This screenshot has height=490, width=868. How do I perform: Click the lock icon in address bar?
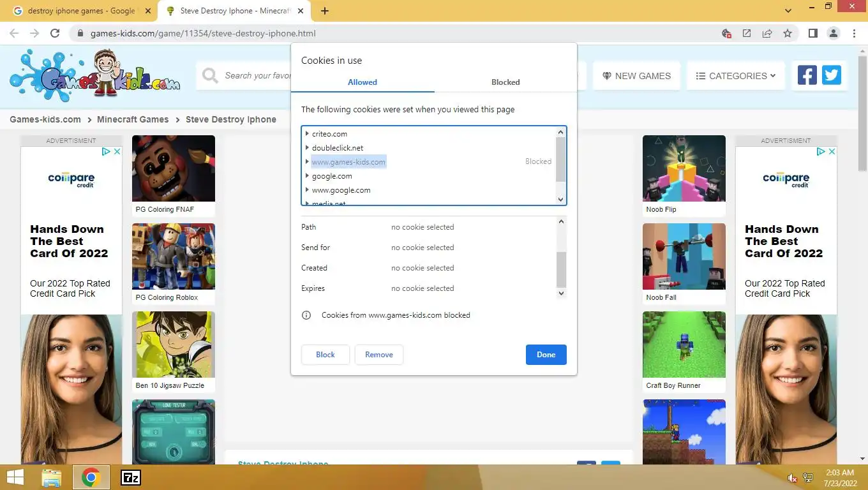tap(80, 33)
